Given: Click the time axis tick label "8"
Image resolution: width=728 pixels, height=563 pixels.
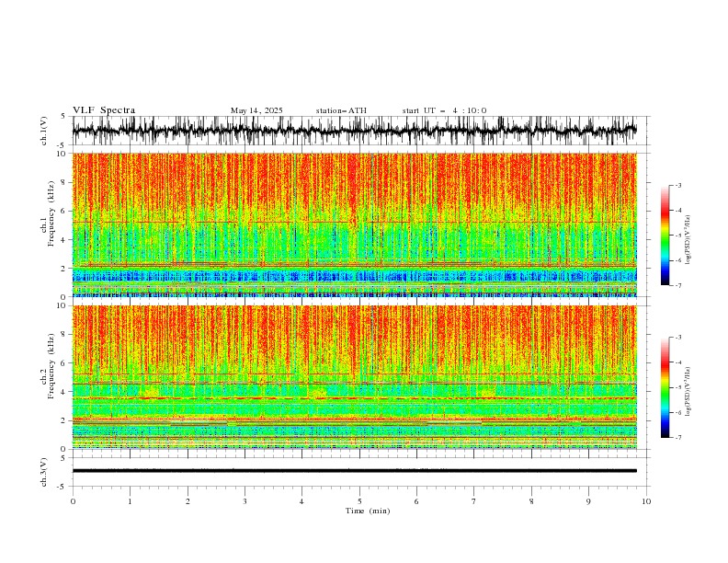Looking at the screenshot, I should [x=531, y=501].
